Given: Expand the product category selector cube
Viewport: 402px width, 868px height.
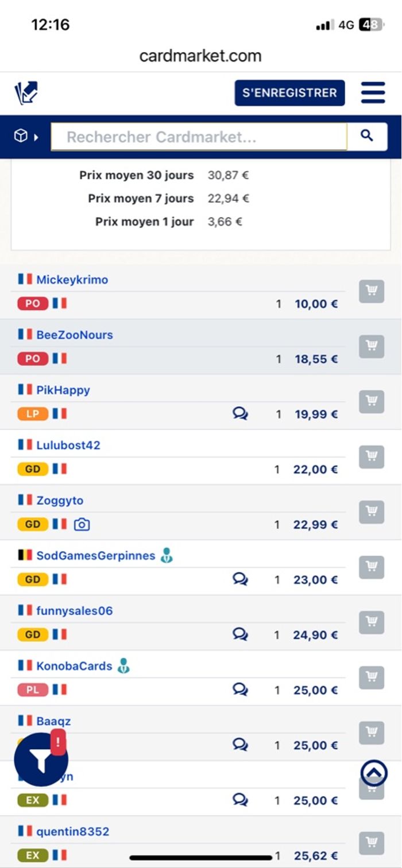Looking at the screenshot, I should click(x=26, y=137).
